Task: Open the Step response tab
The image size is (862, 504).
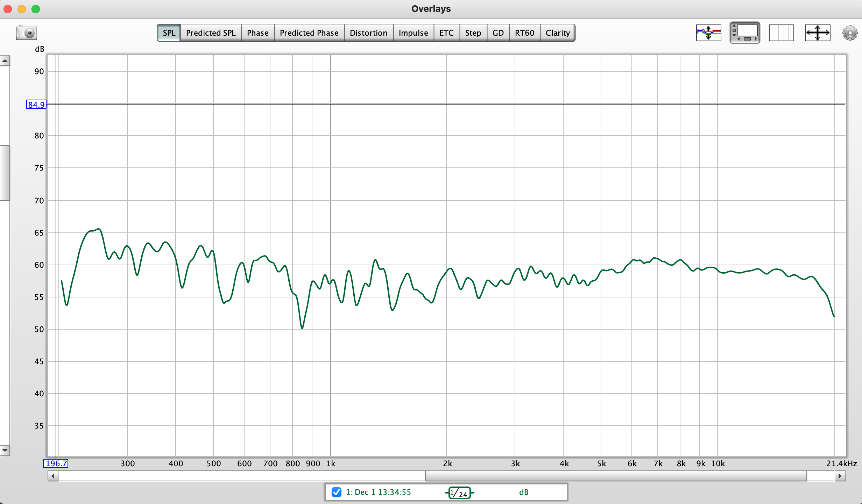Action: [473, 33]
